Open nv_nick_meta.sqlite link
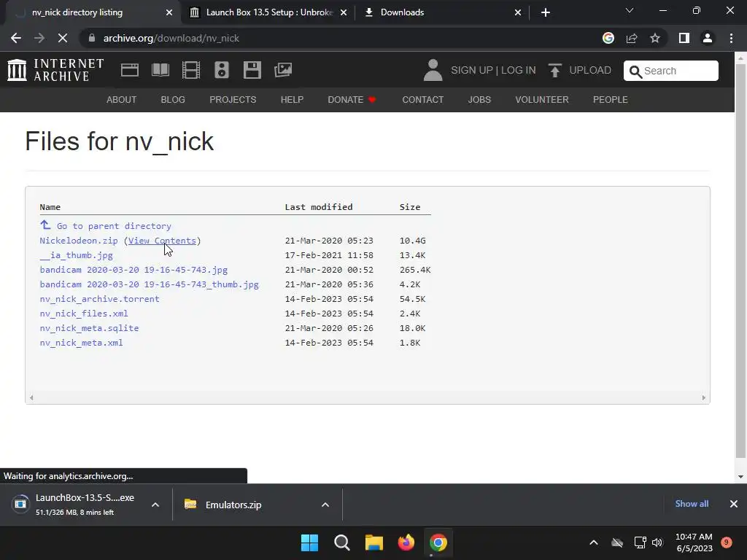 [89, 328]
